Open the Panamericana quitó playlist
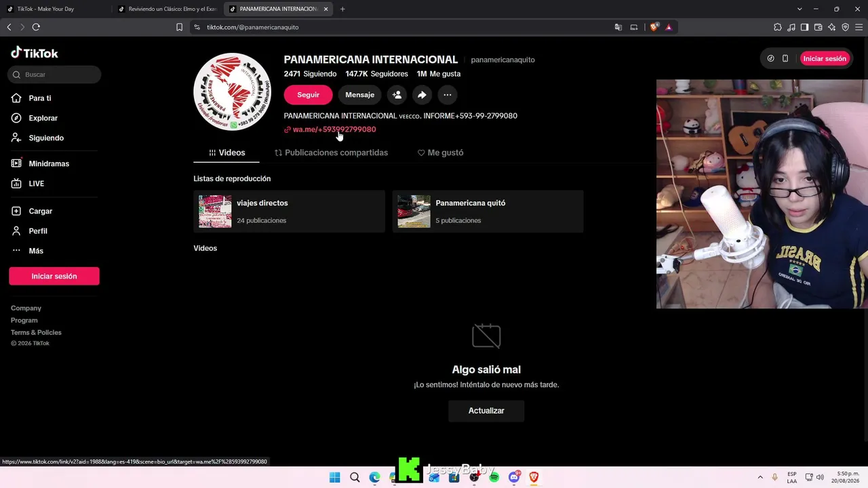Image resolution: width=868 pixels, height=488 pixels. [x=488, y=211]
